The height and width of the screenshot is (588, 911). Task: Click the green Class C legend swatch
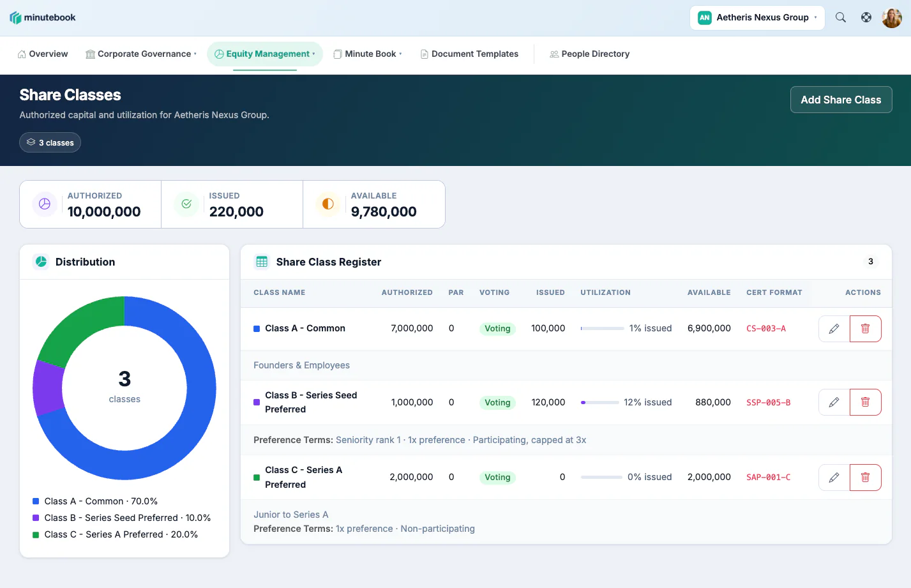(x=36, y=535)
